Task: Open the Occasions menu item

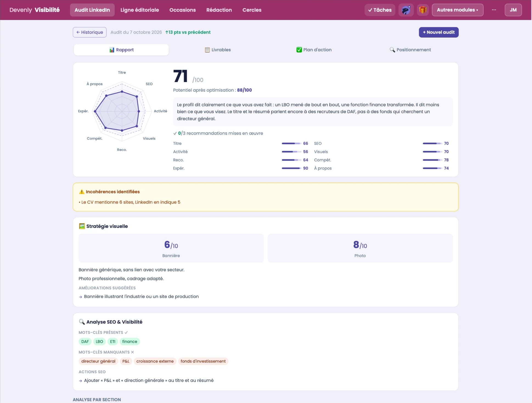Action: (x=182, y=10)
